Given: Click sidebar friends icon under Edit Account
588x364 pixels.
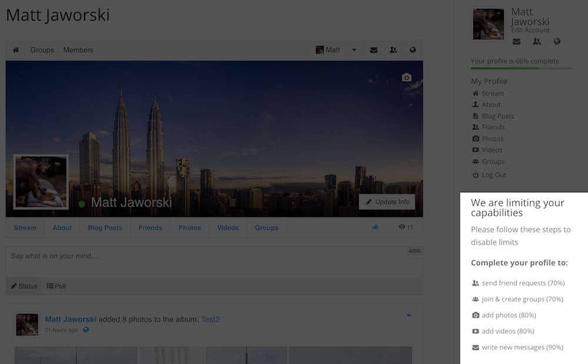Looking at the screenshot, I should point(537,42).
